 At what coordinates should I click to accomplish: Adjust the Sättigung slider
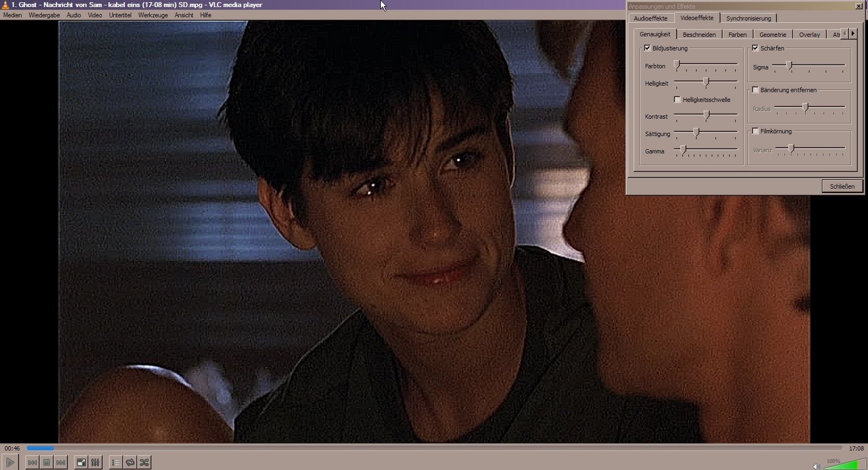706,133
